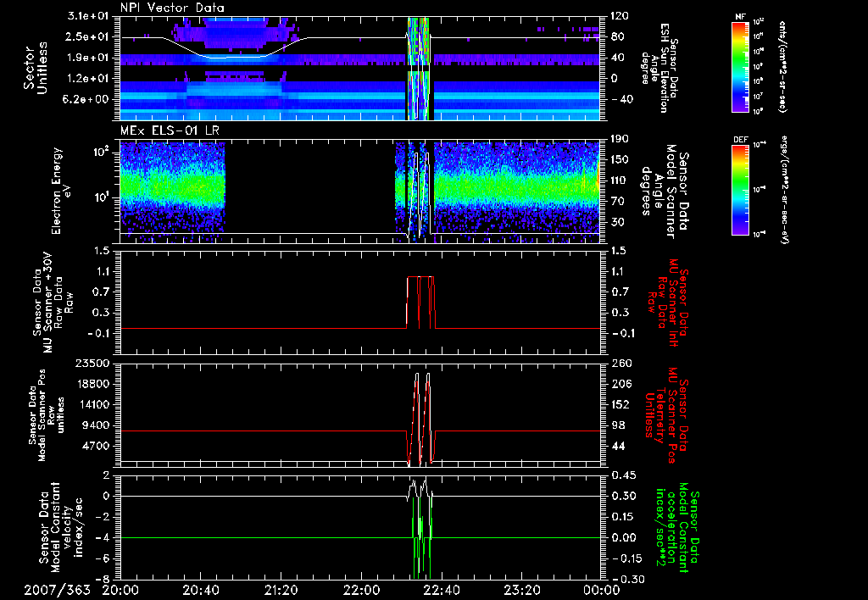Click the "110" scanner angle tick value
Screen dimensions: 868x600
point(620,181)
